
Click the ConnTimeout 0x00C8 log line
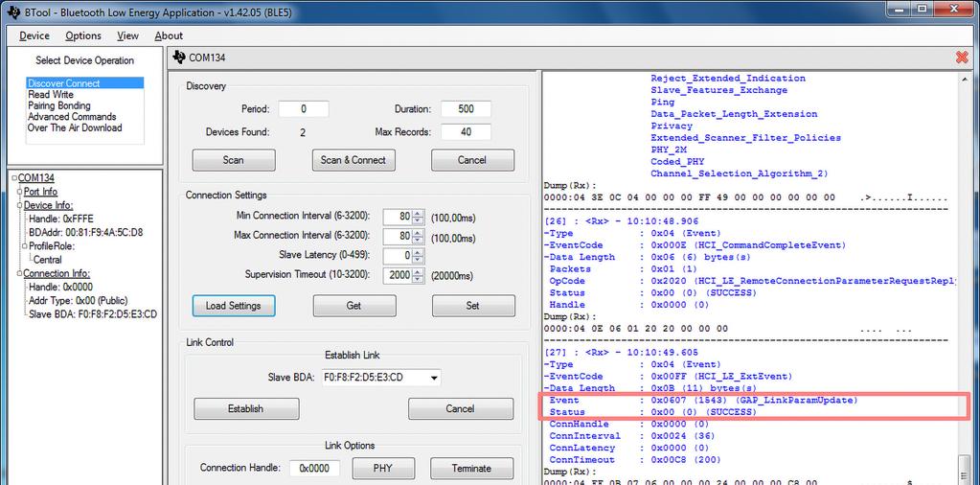(634, 459)
